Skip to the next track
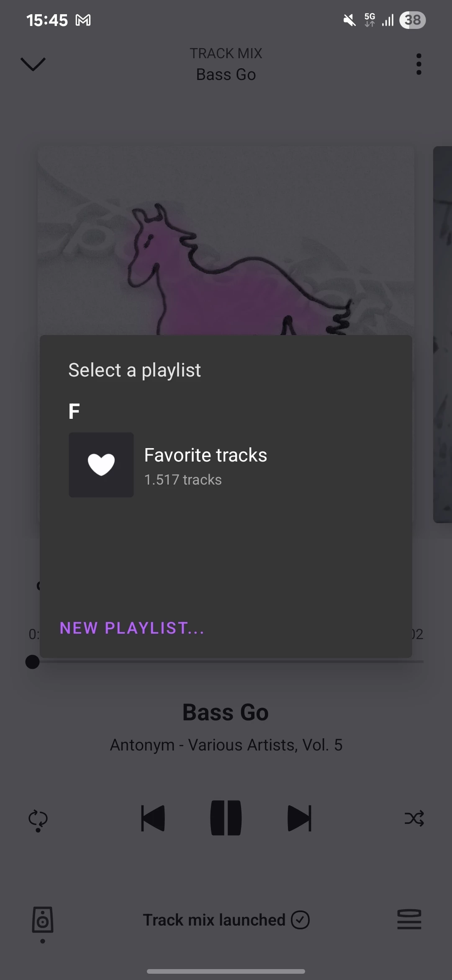Screen dimensions: 452x980 pos(300,818)
